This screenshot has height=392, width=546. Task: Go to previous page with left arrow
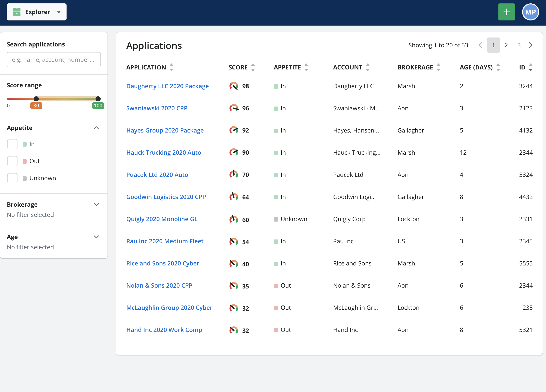tap(480, 45)
